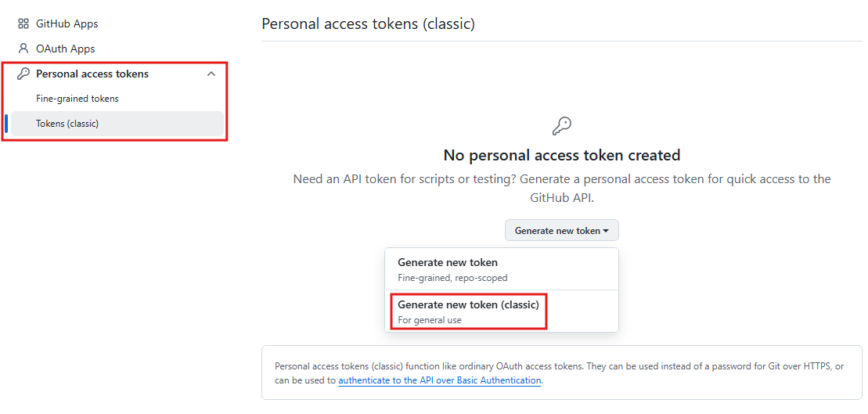Click the Personal access tokens (classic) page heading

tap(368, 23)
